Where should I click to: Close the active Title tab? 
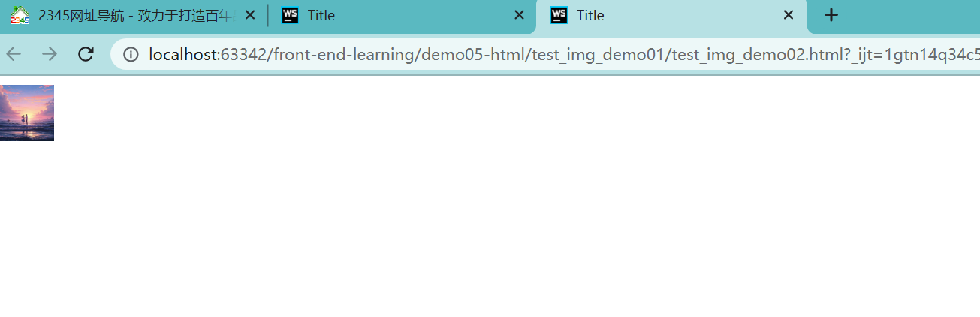click(789, 15)
